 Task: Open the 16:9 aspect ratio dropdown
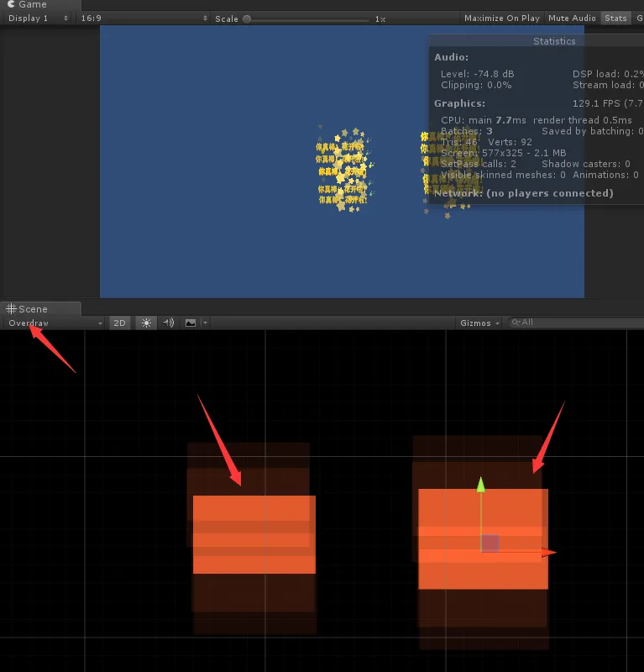click(x=144, y=18)
